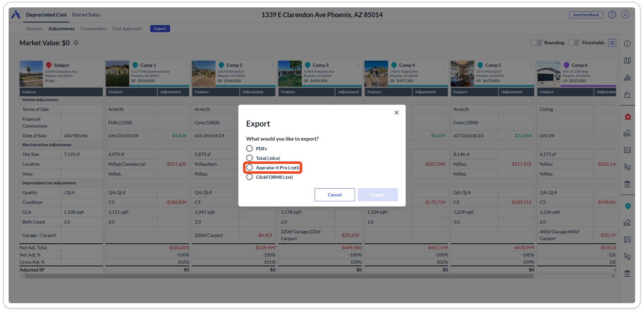
Task: Open the help question mark icon
Action: tap(612, 14)
